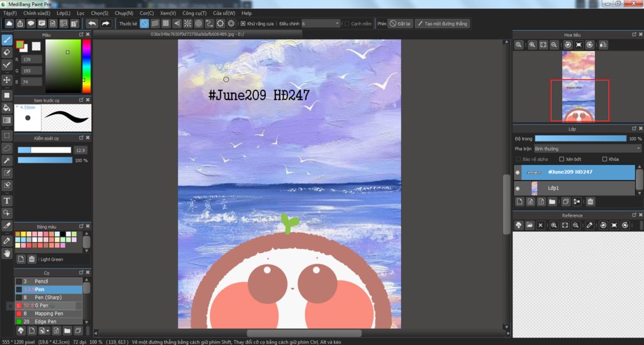
Task: Toggle Khử răng cưa anti-aliasing checkbox
Action: tap(243, 24)
